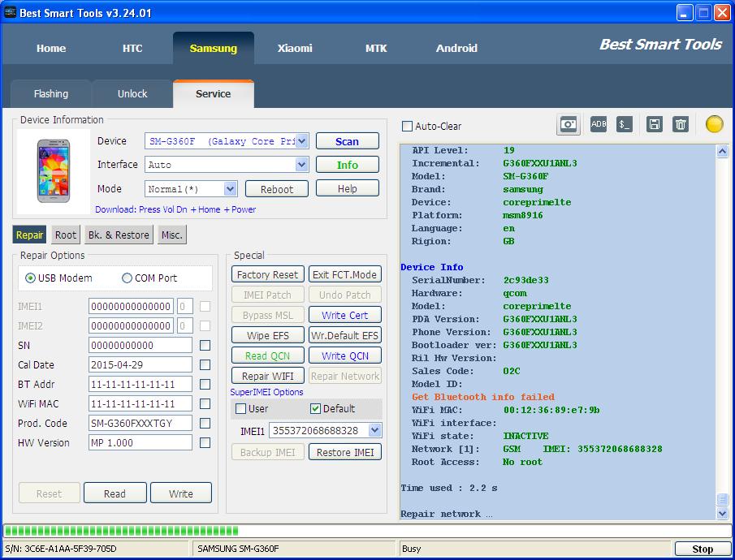
Task: Uncheck the Default SuperIMEI option
Action: point(315,408)
